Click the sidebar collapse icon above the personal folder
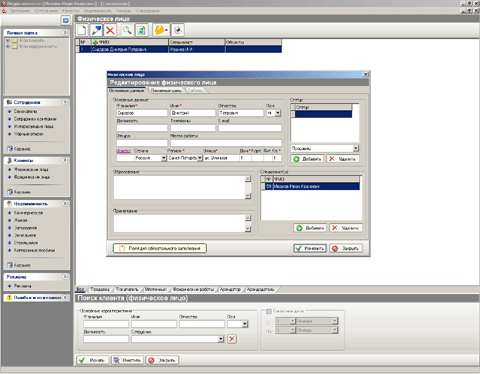Image resolution: width=480 pixels, height=374 pixels. 66,21
